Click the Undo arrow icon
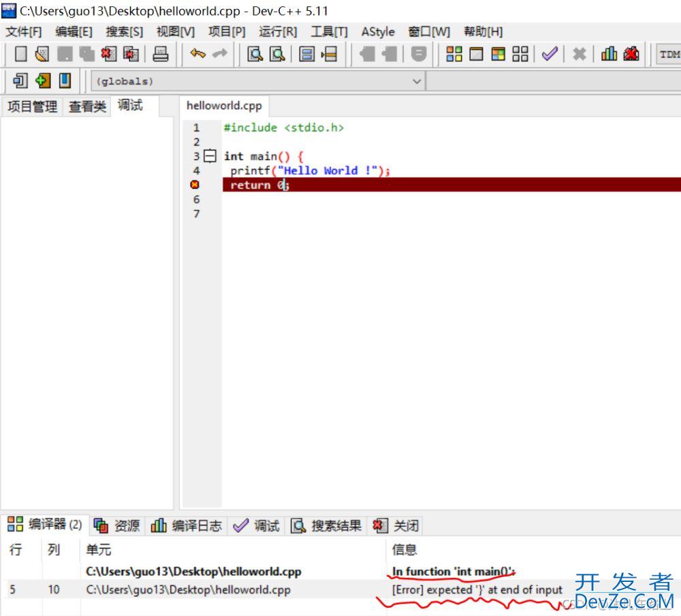 point(197,54)
